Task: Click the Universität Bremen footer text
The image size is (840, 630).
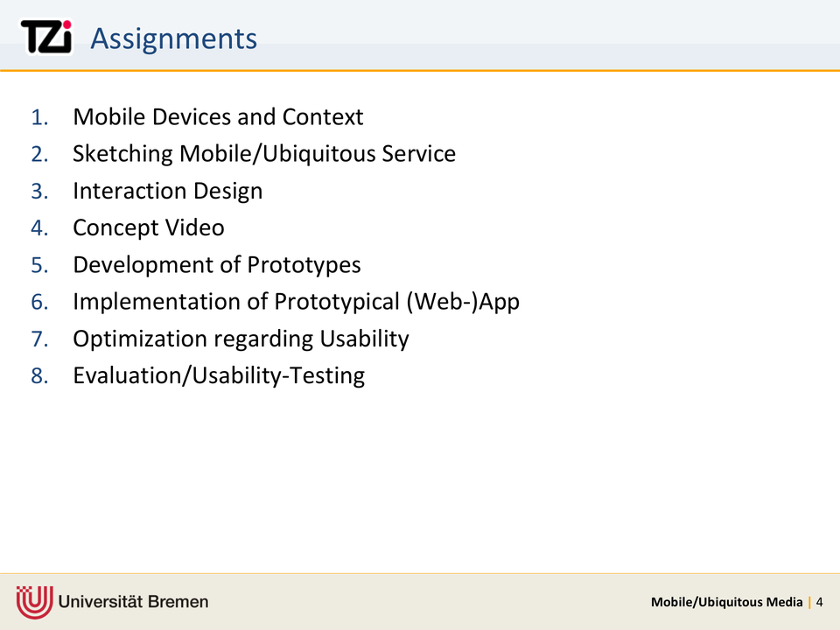Action: (134, 602)
